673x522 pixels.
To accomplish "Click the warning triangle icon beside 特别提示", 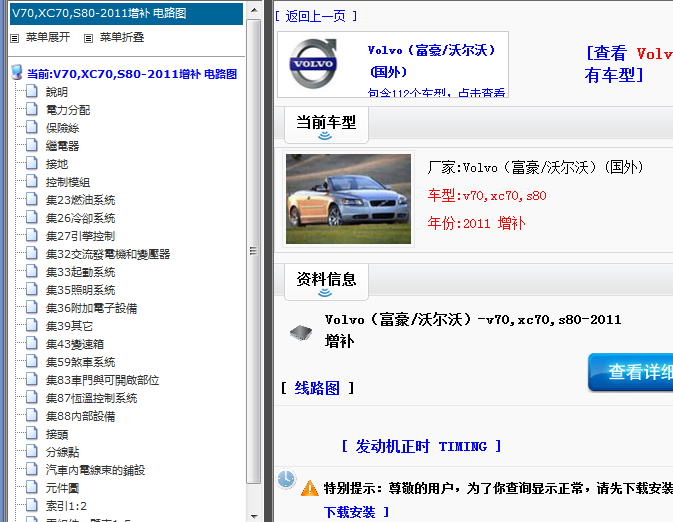I will tap(309, 488).
